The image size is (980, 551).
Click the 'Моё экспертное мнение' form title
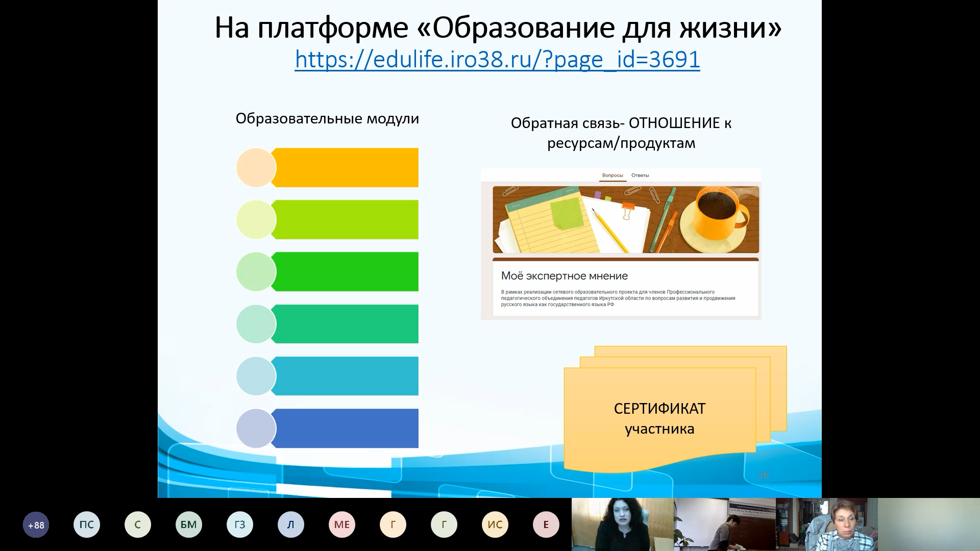(x=565, y=276)
